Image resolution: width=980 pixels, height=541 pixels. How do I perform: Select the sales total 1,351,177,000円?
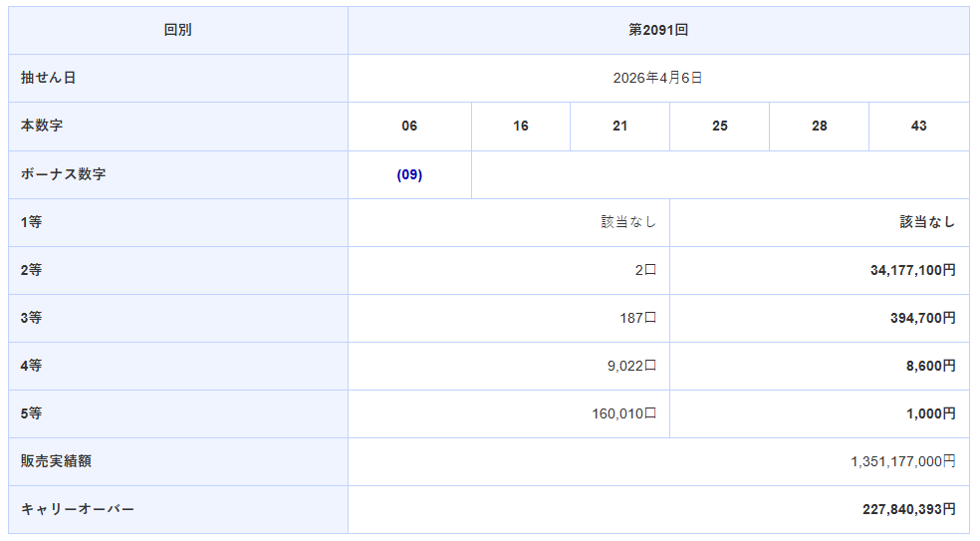point(902,461)
